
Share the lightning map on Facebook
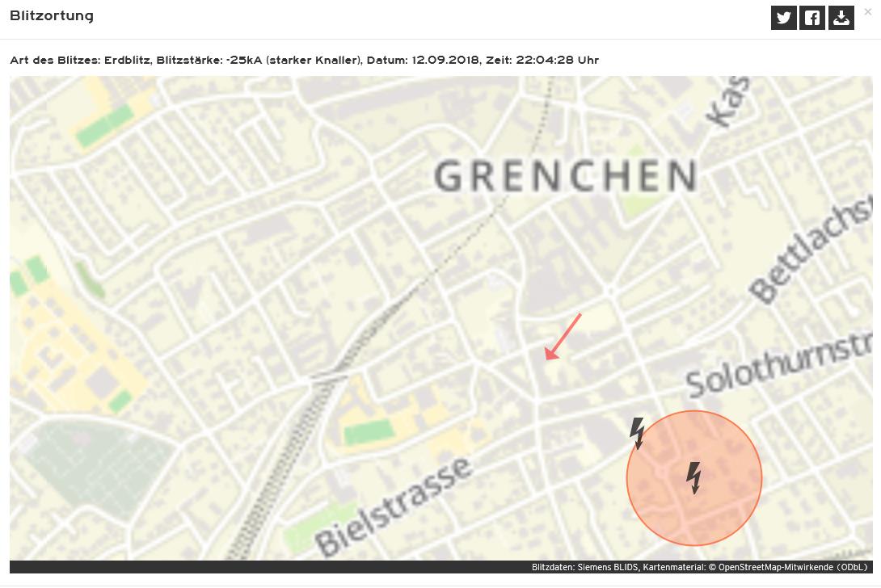click(x=811, y=18)
